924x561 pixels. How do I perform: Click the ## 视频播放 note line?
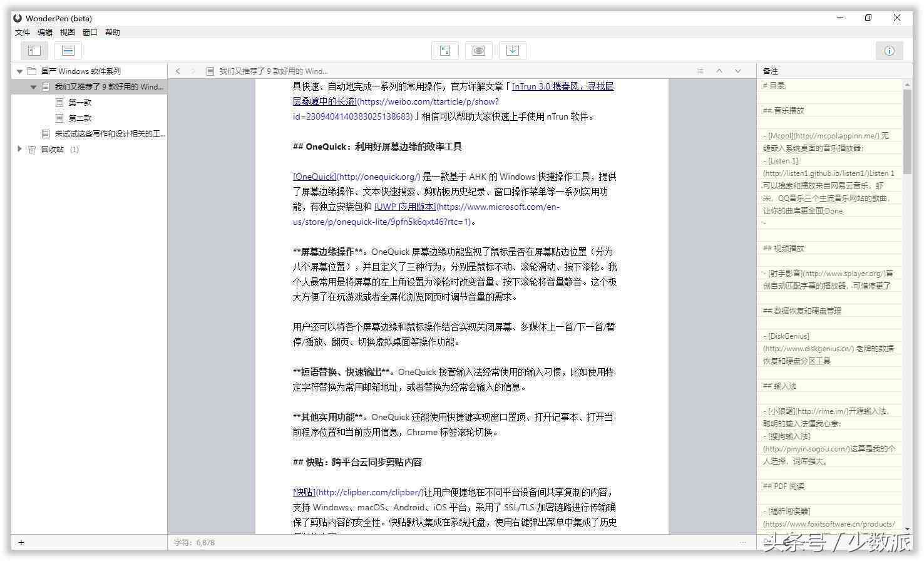(783, 249)
